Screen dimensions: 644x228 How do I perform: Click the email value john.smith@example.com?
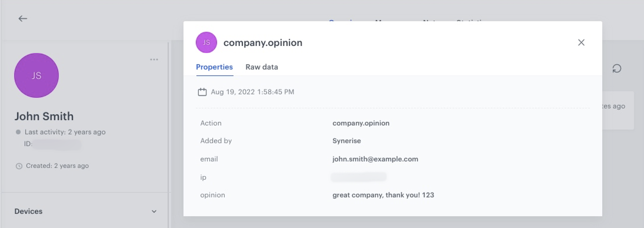click(x=375, y=159)
